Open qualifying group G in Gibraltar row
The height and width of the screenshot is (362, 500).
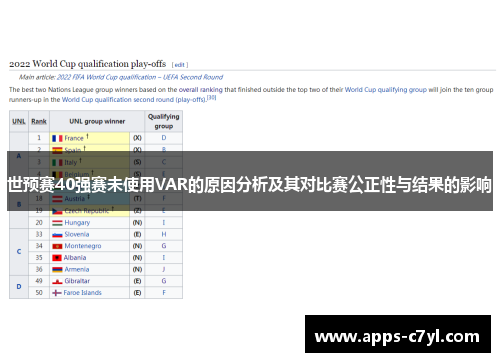(x=164, y=281)
